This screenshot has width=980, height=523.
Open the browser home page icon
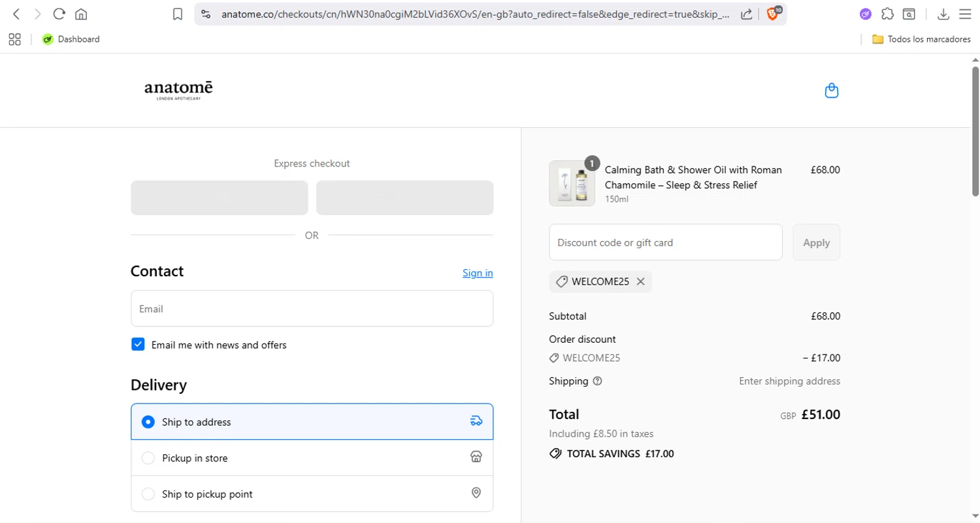pos(81,14)
